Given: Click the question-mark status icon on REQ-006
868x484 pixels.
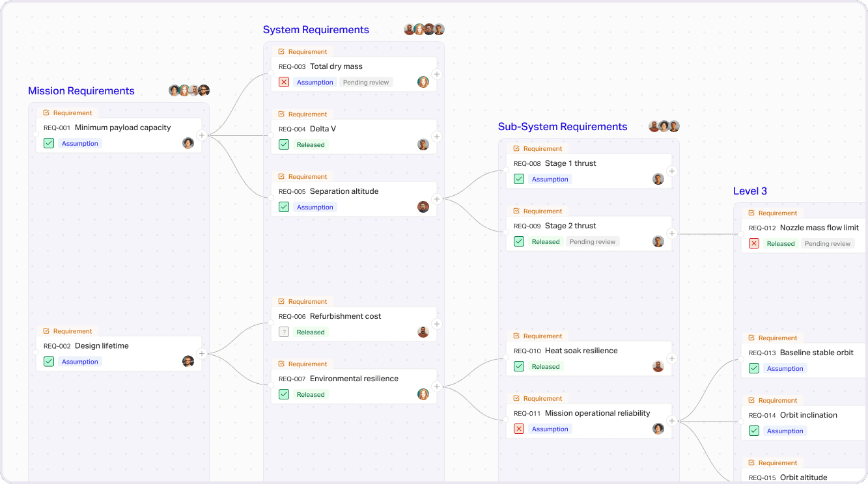Looking at the screenshot, I should (x=284, y=332).
